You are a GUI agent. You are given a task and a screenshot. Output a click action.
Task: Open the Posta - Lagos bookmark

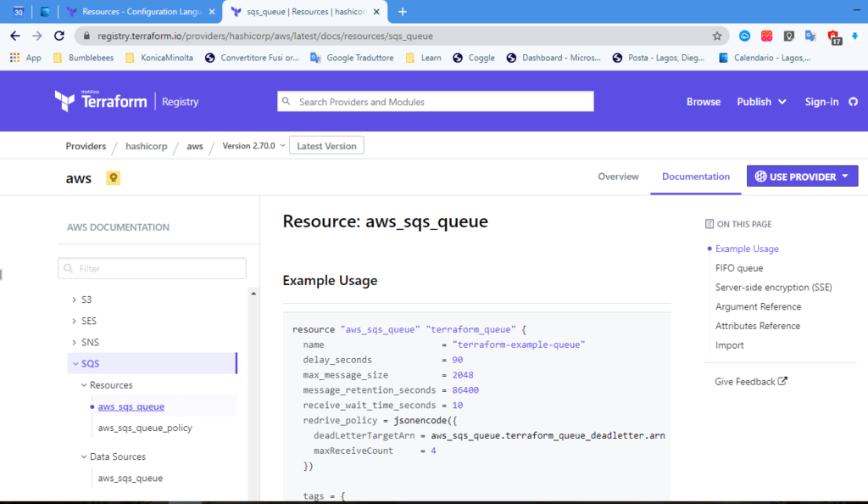tap(658, 58)
